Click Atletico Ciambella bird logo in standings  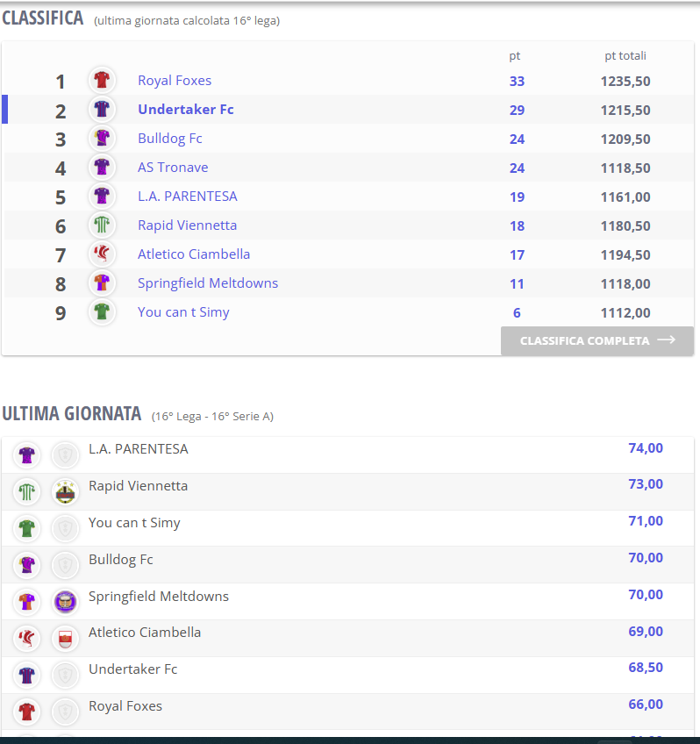point(102,254)
